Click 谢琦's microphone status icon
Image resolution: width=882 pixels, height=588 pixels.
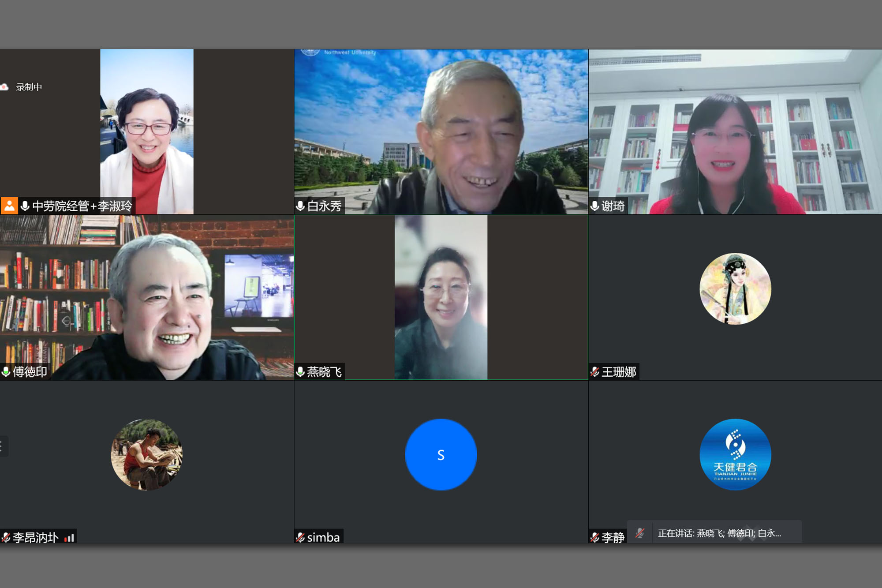coord(594,206)
